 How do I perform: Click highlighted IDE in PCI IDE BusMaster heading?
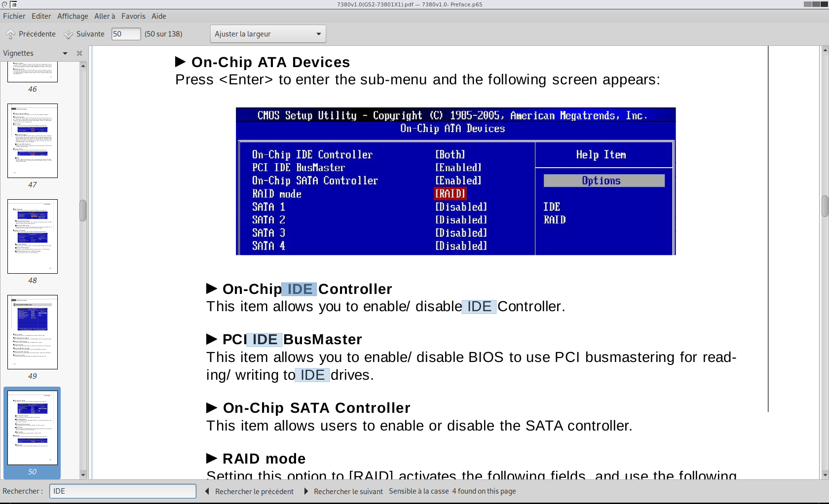coord(265,339)
